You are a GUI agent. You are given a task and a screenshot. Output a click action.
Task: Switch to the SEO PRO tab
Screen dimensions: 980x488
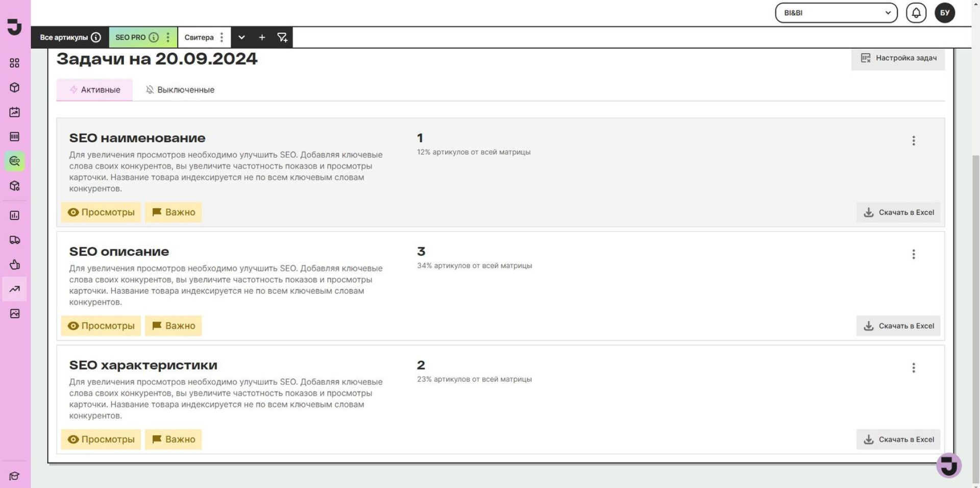click(x=143, y=37)
